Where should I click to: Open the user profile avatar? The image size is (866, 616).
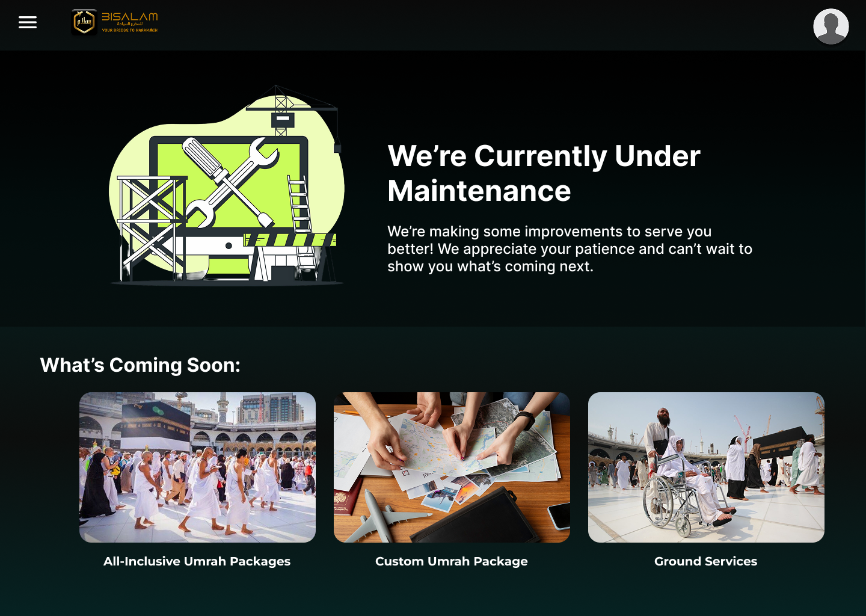(x=831, y=26)
